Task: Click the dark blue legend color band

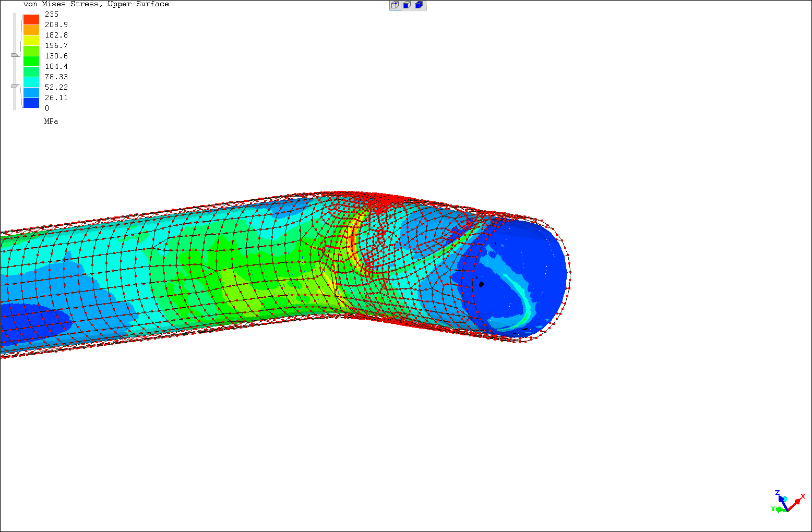Action: click(x=31, y=103)
